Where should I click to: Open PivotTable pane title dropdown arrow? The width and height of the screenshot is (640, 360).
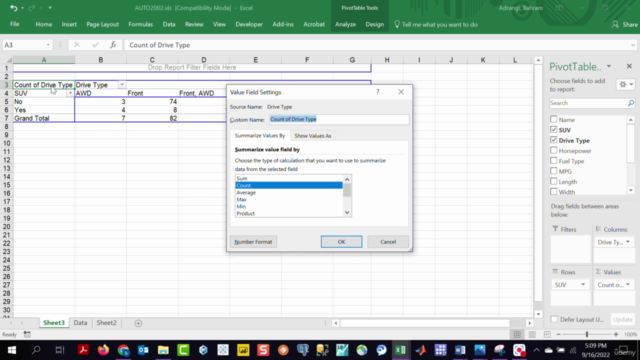point(609,66)
